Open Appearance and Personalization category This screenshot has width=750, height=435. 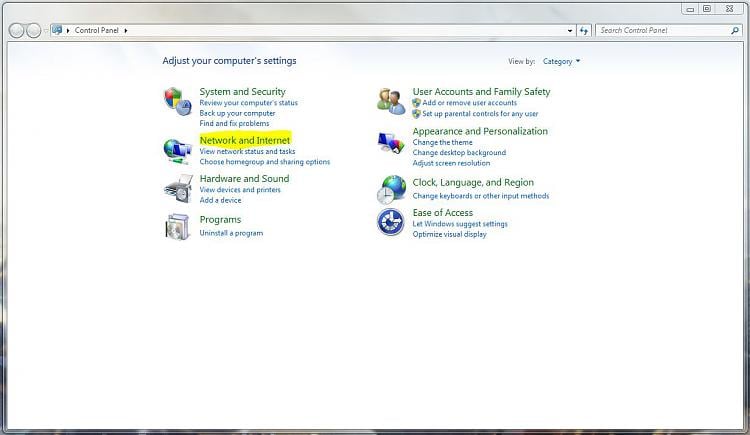coord(480,131)
